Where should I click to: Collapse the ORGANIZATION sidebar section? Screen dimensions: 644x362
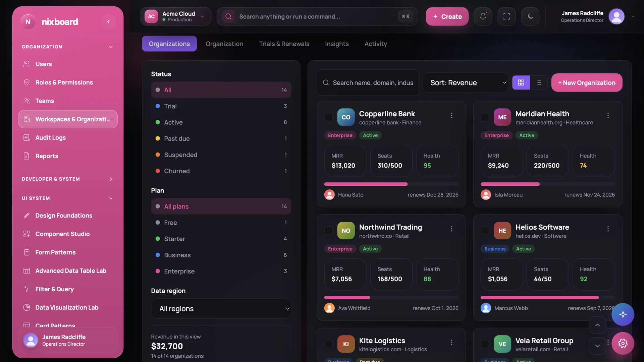(x=68, y=47)
